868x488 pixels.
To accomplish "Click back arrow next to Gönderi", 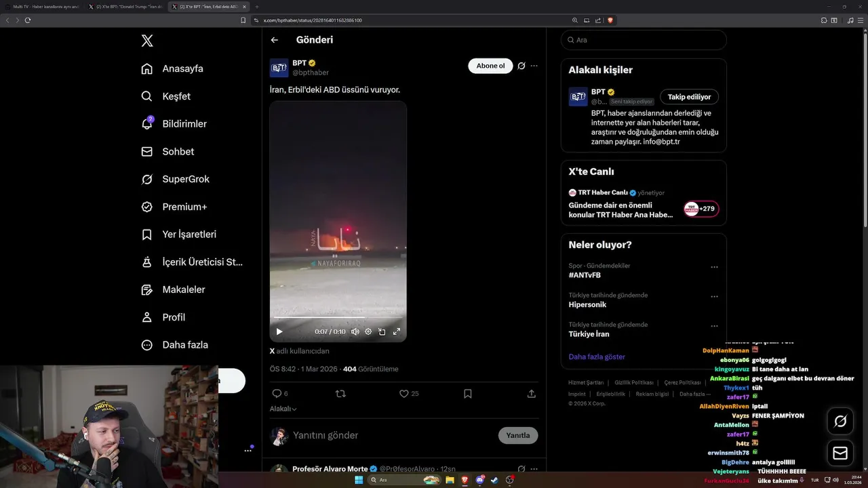I will point(275,40).
